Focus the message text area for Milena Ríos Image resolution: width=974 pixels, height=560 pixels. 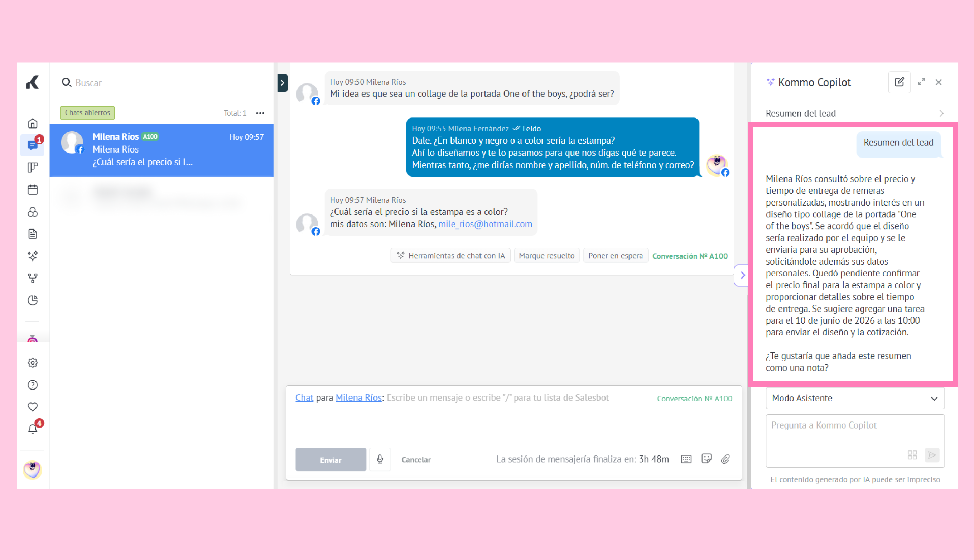point(514,415)
